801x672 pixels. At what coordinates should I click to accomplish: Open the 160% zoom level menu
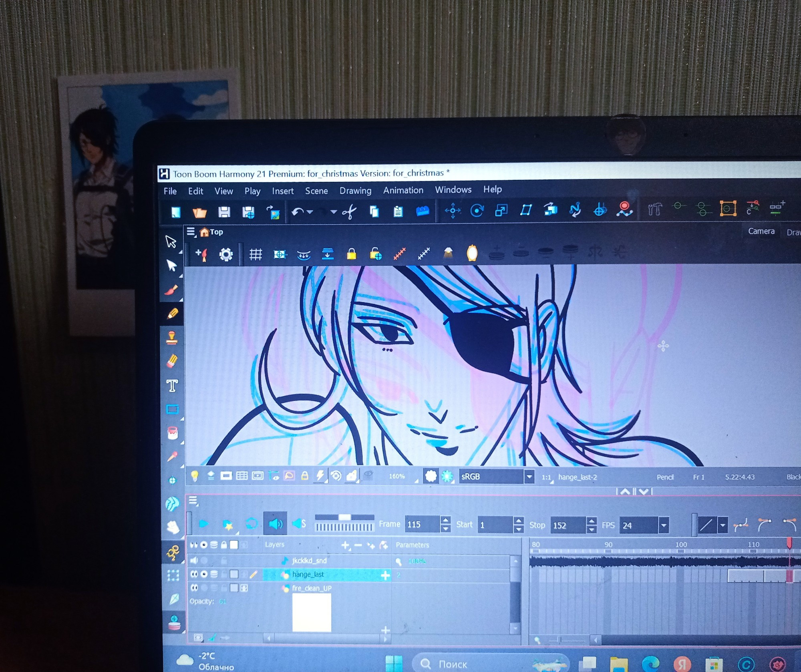coord(397,476)
